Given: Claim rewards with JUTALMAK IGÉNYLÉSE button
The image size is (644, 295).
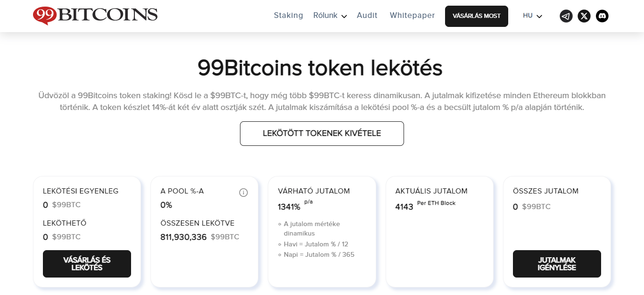Looking at the screenshot, I should coord(557,264).
